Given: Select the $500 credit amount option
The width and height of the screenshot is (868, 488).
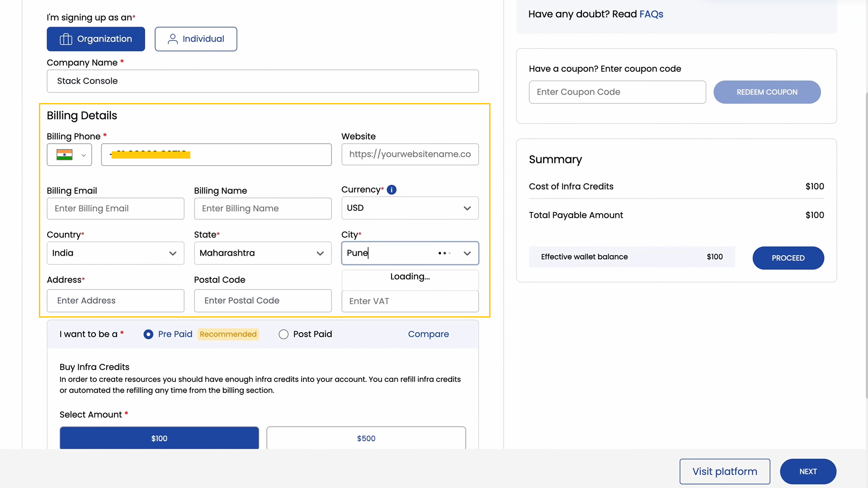Looking at the screenshot, I should pos(366,438).
